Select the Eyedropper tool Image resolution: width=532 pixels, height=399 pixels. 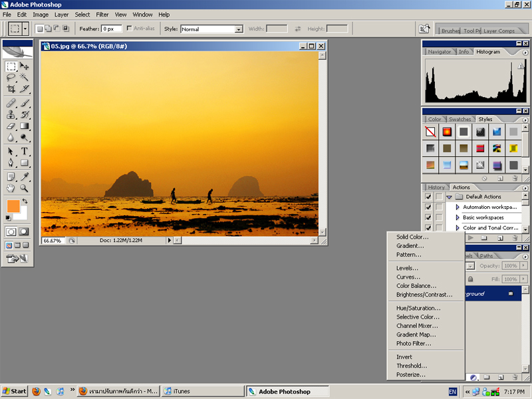[25, 176]
